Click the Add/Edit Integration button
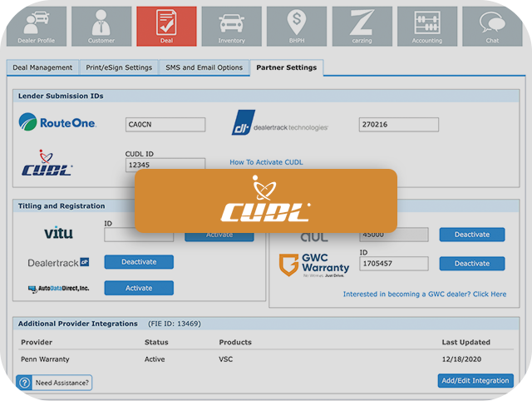The width and height of the screenshot is (532, 401). pos(475,381)
